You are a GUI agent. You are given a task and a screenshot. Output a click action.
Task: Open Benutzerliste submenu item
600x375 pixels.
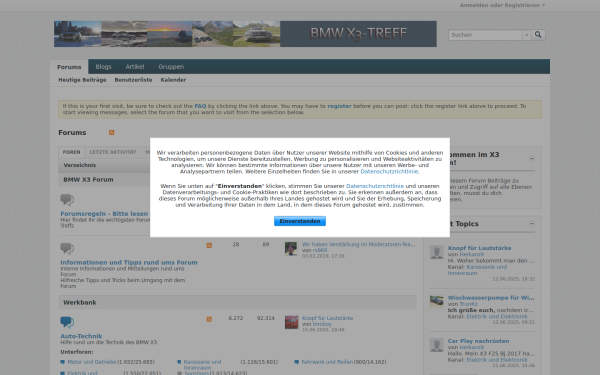(x=133, y=80)
